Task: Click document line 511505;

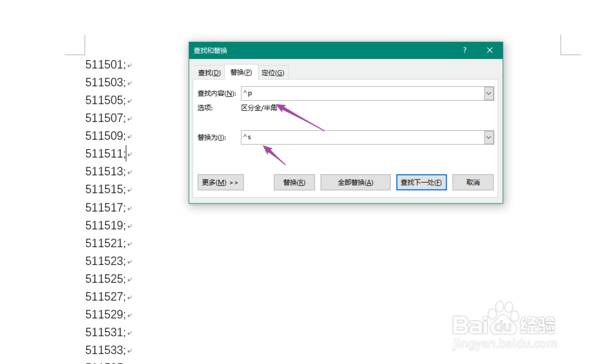Action: coord(106,100)
